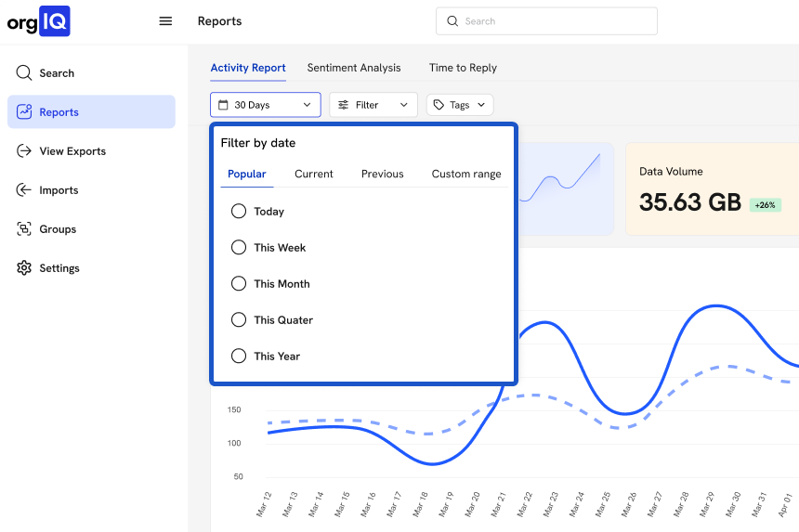The width and height of the screenshot is (799, 532).
Task: Select the This Month radio option
Action: 239,284
